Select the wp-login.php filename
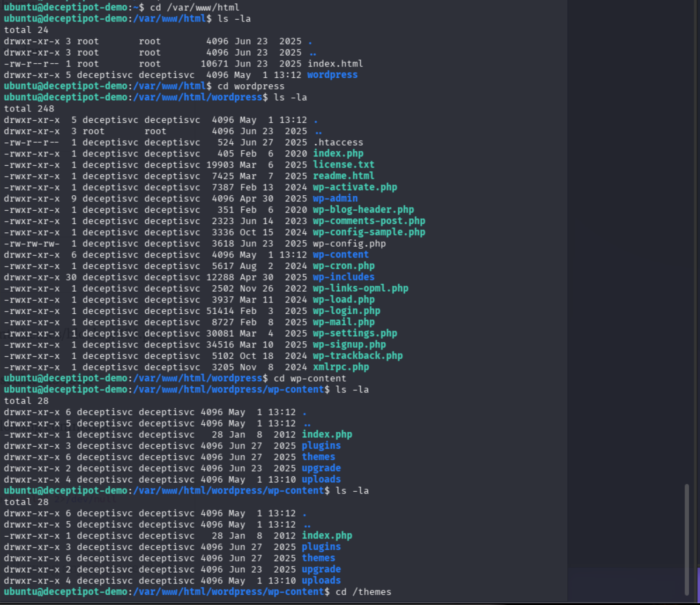 (x=346, y=311)
